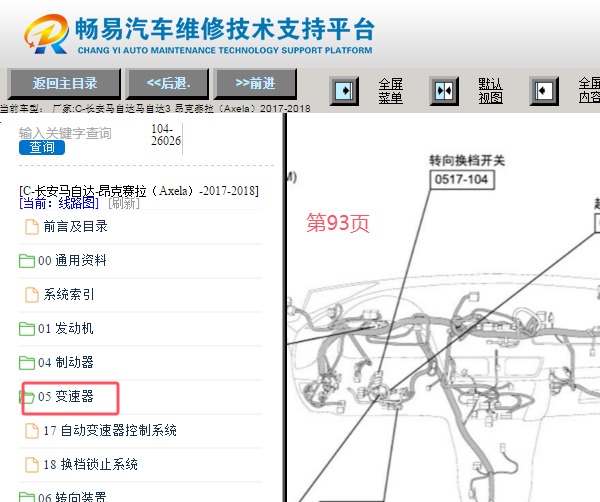Expand the 00 通用资料 folder
The image size is (600, 502).
72,261
